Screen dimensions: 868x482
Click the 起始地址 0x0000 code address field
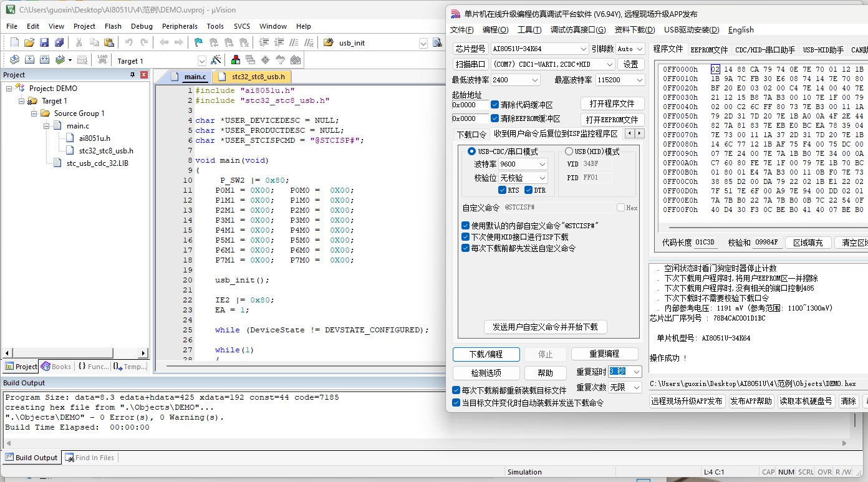[470, 105]
